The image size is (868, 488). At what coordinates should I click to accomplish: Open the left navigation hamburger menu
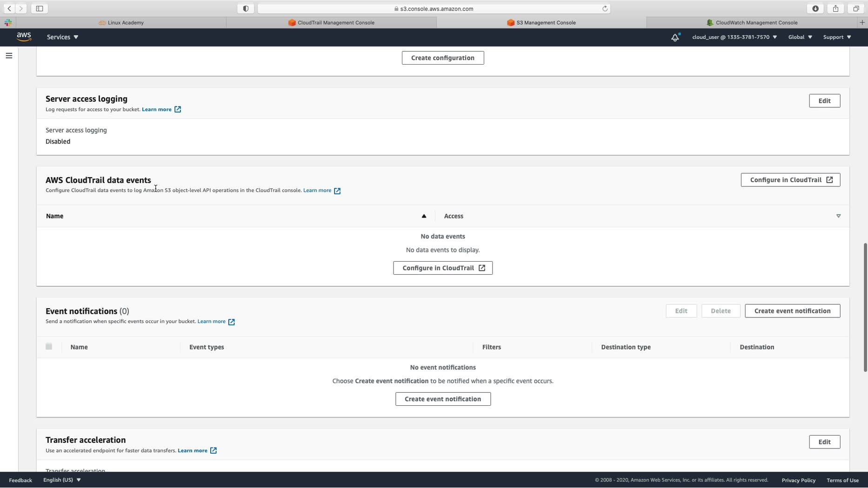9,56
